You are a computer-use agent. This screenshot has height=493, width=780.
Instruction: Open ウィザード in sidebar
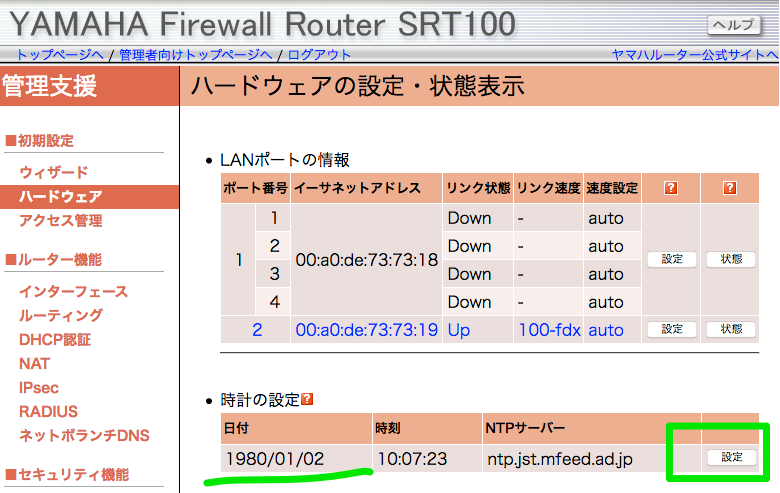coord(54,172)
